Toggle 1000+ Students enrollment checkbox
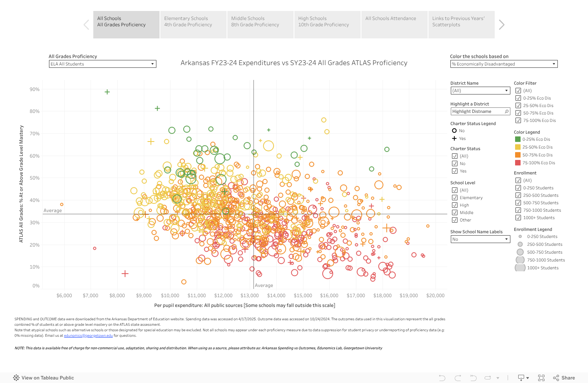Image resolution: width=588 pixels, height=383 pixels. click(518, 218)
